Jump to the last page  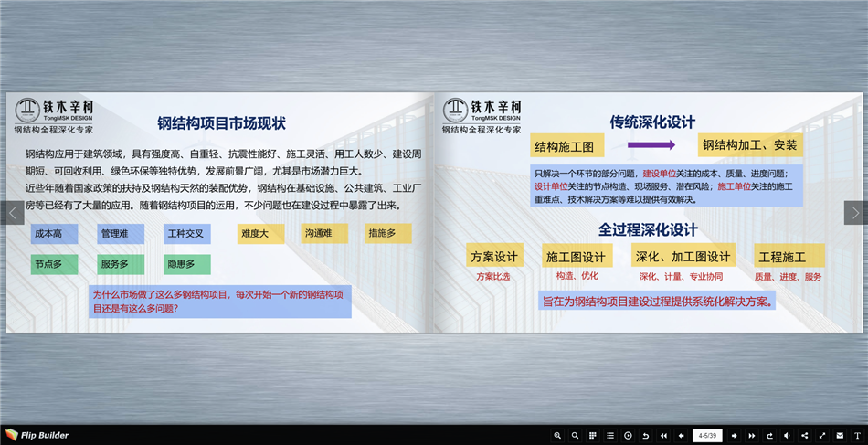751,436
